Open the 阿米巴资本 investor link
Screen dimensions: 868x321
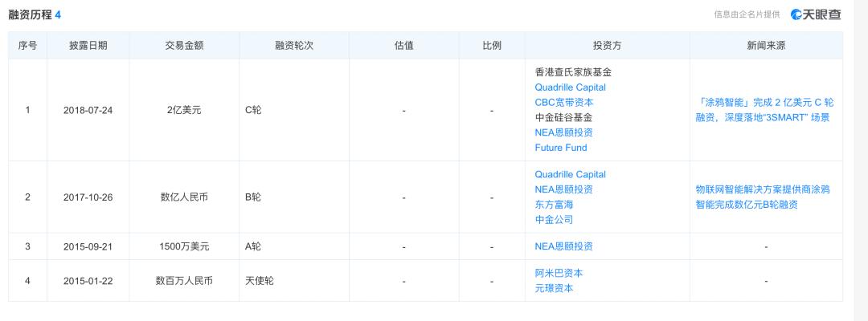point(559,273)
